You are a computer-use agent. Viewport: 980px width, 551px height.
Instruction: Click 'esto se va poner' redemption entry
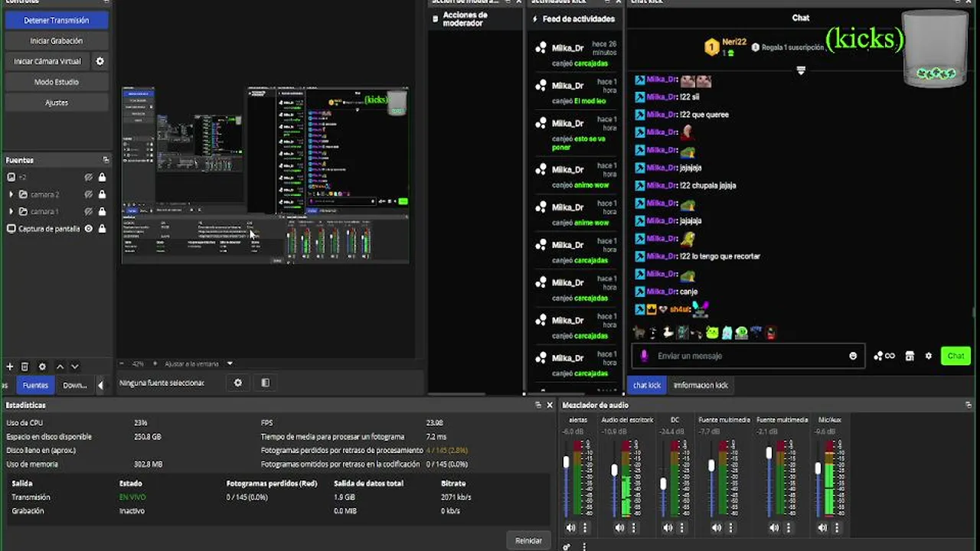coord(576,135)
